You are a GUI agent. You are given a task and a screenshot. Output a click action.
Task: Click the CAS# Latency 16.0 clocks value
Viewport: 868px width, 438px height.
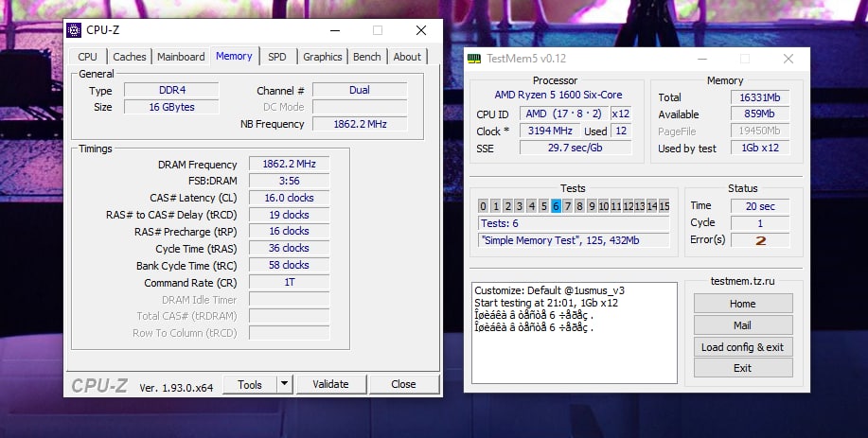[x=289, y=198]
